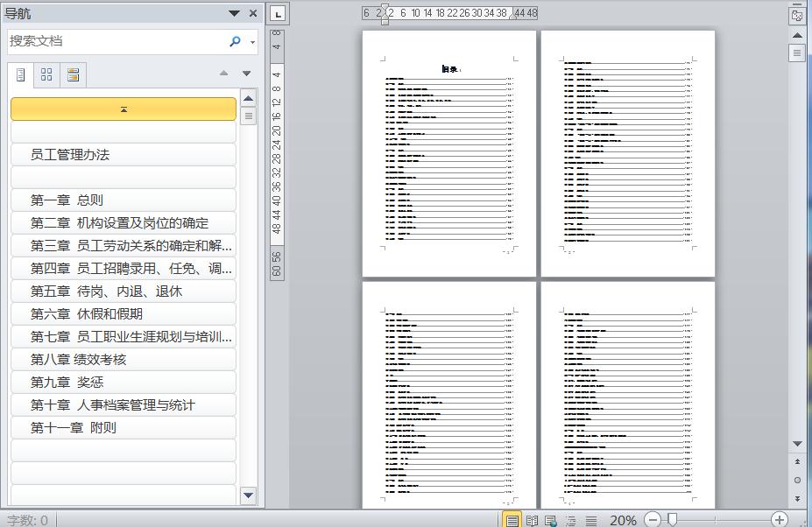
Task: Click the next heading down arrow
Action: (246, 73)
